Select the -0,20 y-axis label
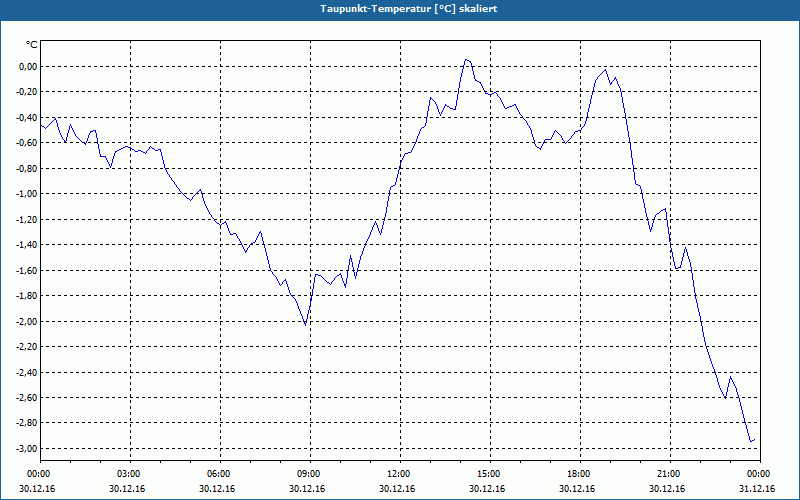The height and width of the screenshot is (500, 800). tap(27, 92)
